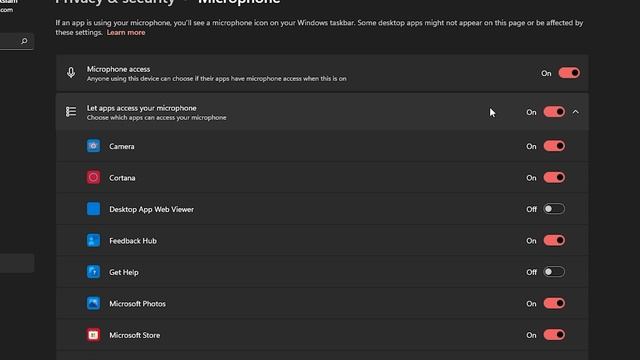Click the Anyone using this device description
The image size is (640, 360).
pyautogui.click(x=216, y=78)
